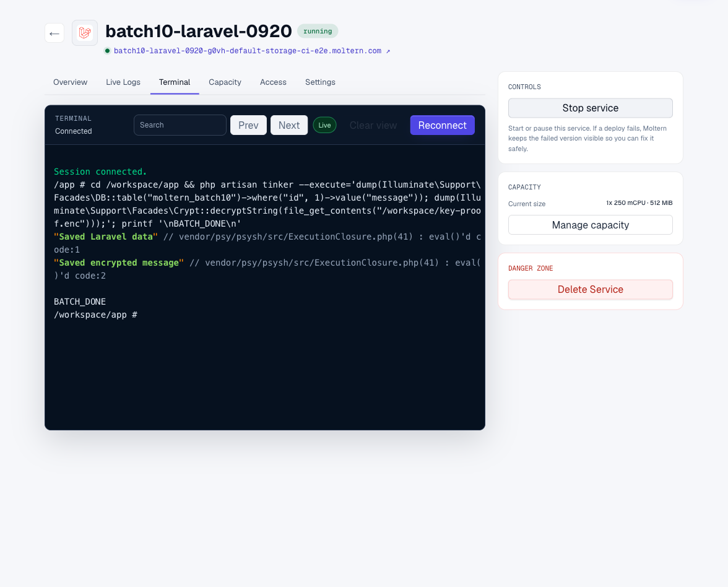Click the BATCH_DONE output line

coord(80,302)
